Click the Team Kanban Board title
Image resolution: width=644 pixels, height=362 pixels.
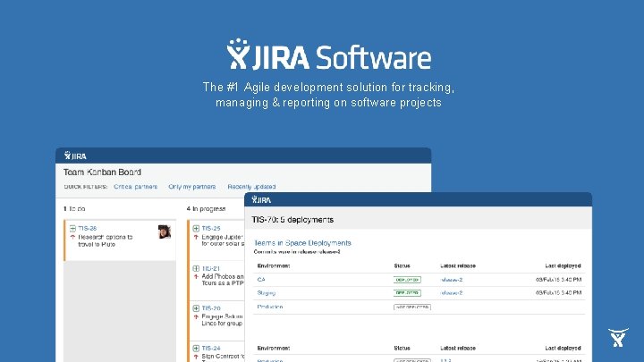pos(102,172)
